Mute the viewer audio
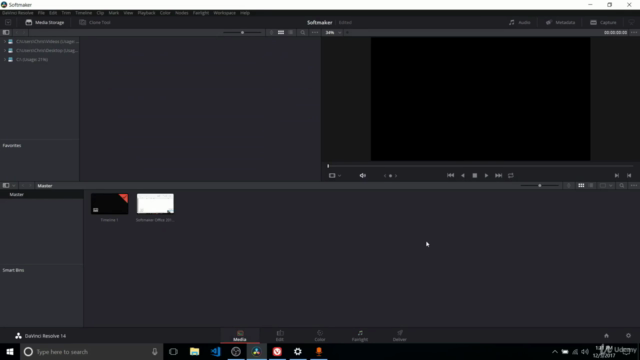The height and width of the screenshot is (360, 640). pyautogui.click(x=362, y=176)
